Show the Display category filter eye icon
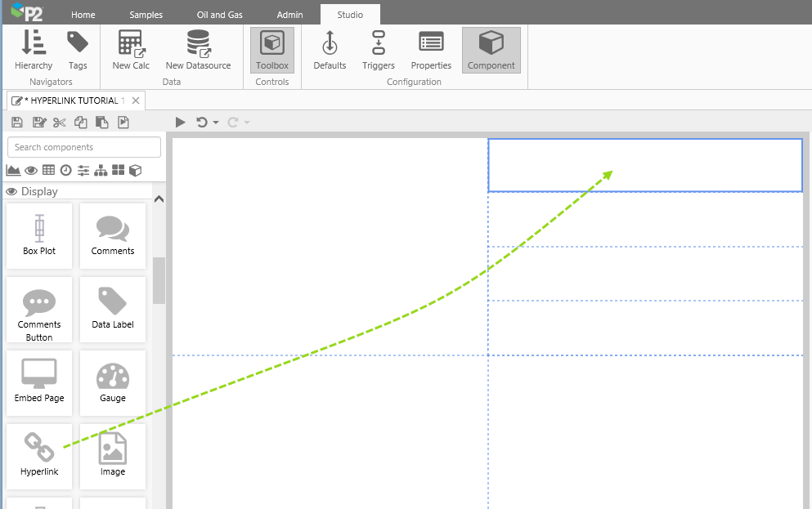The height and width of the screenshot is (509, 812). point(31,170)
